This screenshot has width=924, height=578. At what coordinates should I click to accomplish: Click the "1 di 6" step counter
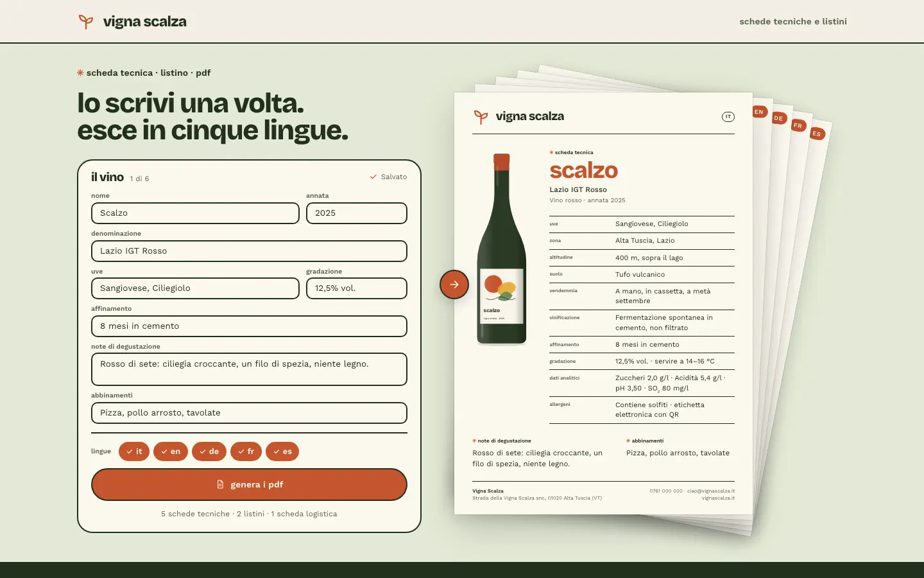click(x=139, y=179)
